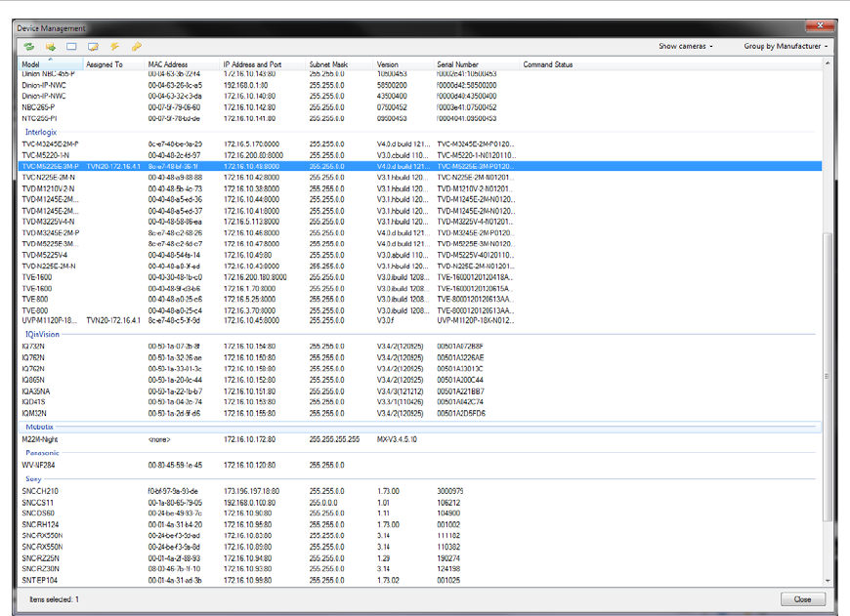Select the IQA35NA device row
Viewport: 850px width, 616px height.
tap(420, 391)
